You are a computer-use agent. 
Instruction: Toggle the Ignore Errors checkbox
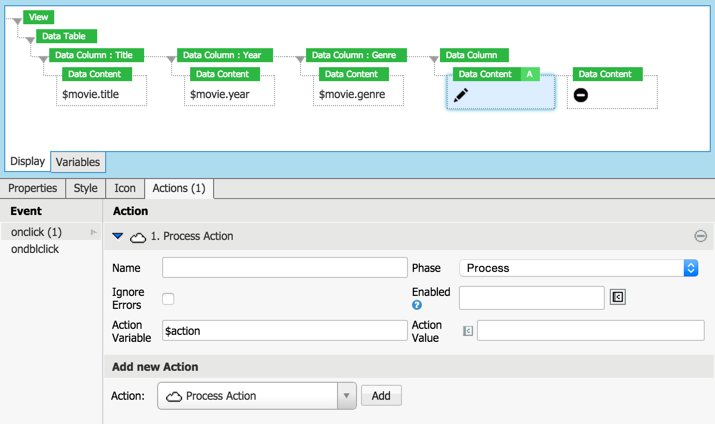click(168, 299)
